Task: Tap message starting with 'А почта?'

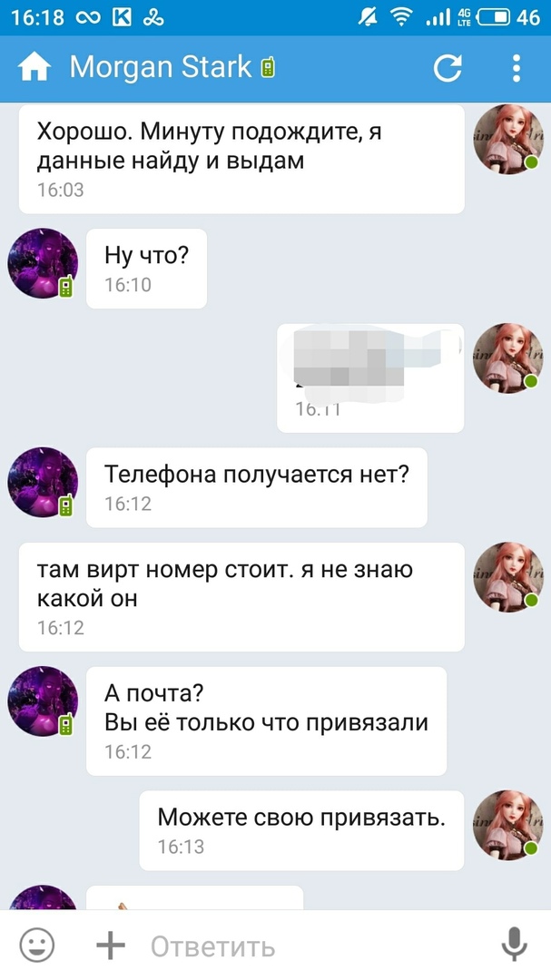Action: [267, 720]
